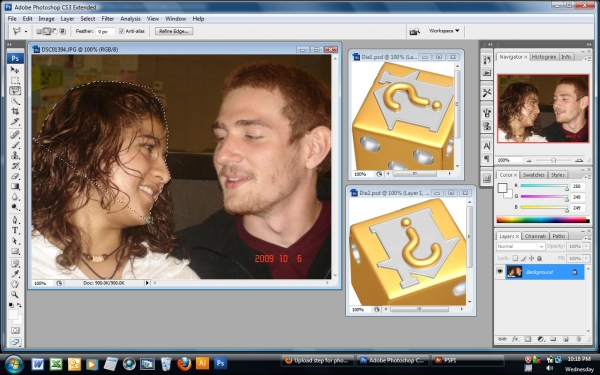Click the 'Upload step for pho...' taskbar button
This screenshot has height=375, width=600.
pyautogui.click(x=317, y=360)
